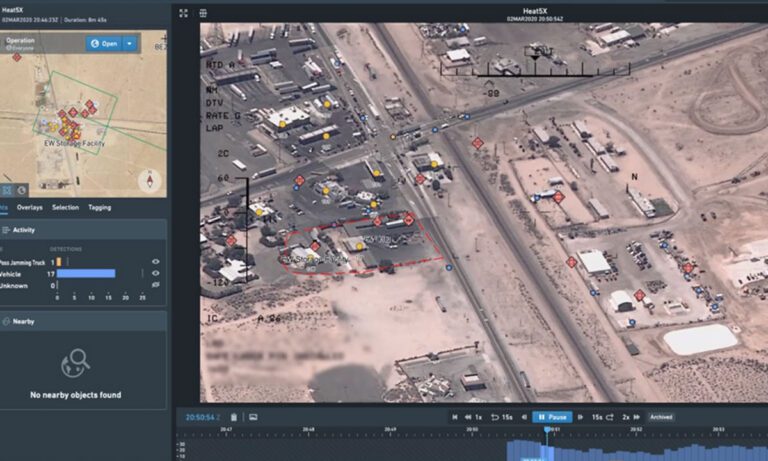Click the timeline playhead marker
The height and width of the screenshot is (461, 768).
546,431
